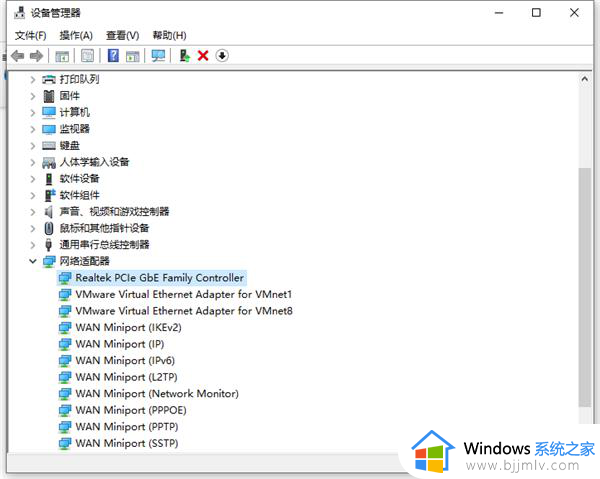Viewport: 600px width, 479px height.
Task: Select the 监视器 category item
Action: (x=74, y=129)
